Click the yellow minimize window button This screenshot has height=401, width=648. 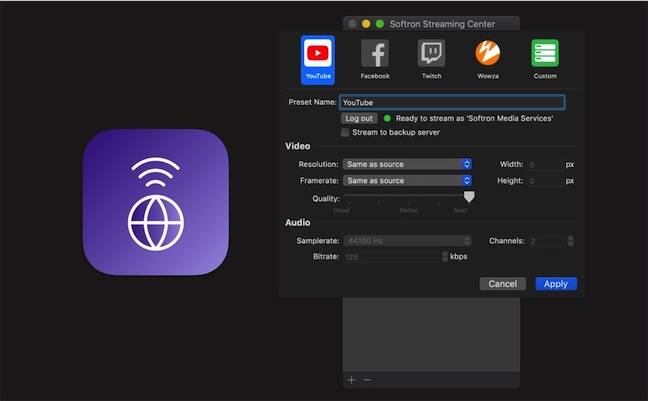pos(366,24)
